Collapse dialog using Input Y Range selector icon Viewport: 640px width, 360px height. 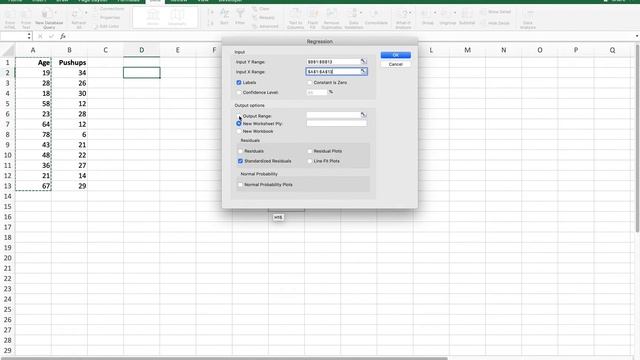coord(363,62)
